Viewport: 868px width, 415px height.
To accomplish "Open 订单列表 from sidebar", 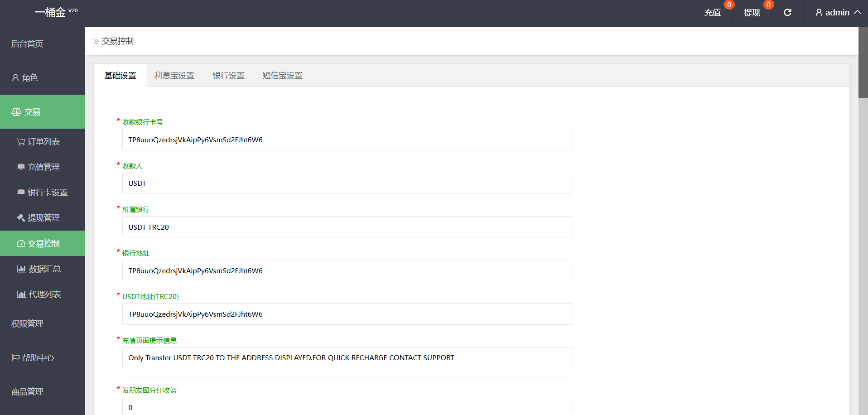I will click(x=43, y=142).
